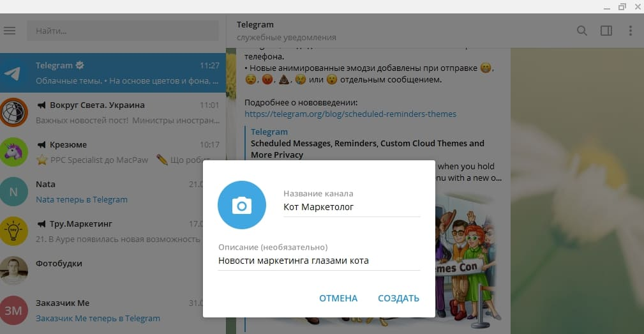Click the light bulb avatar of Тру.Маркетинг
The height and width of the screenshot is (334, 644).
tap(13, 231)
